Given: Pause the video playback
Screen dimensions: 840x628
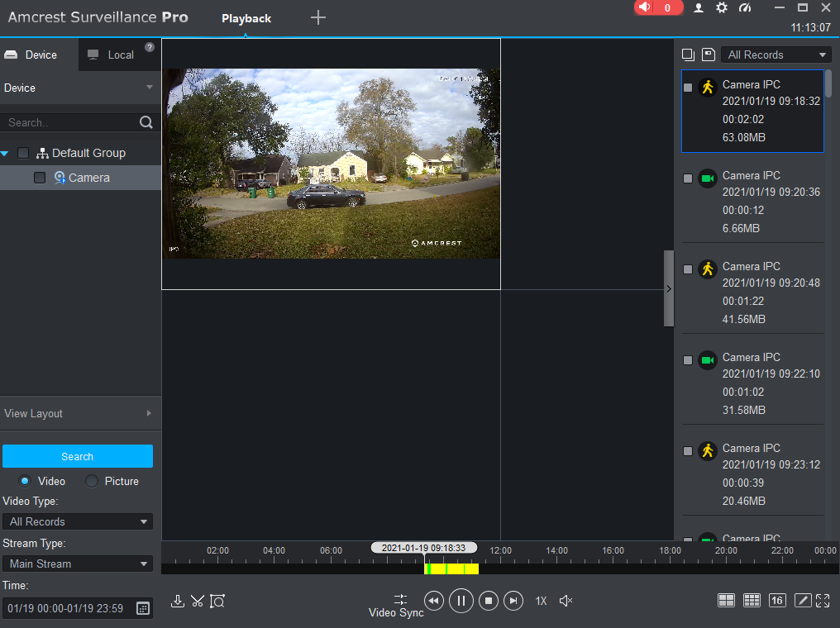Looking at the screenshot, I should pyautogui.click(x=461, y=601).
